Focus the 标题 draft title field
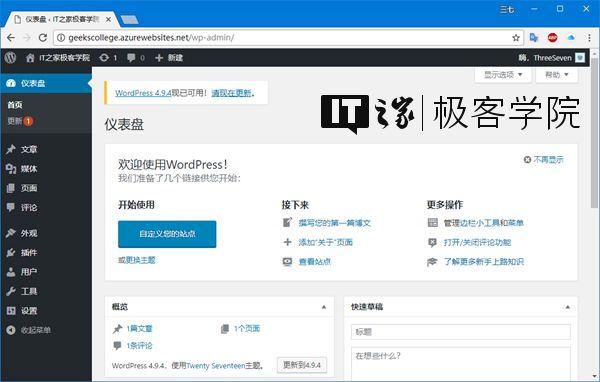The width and height of the screenshot is (600, 382). click(x=461, y=332)
